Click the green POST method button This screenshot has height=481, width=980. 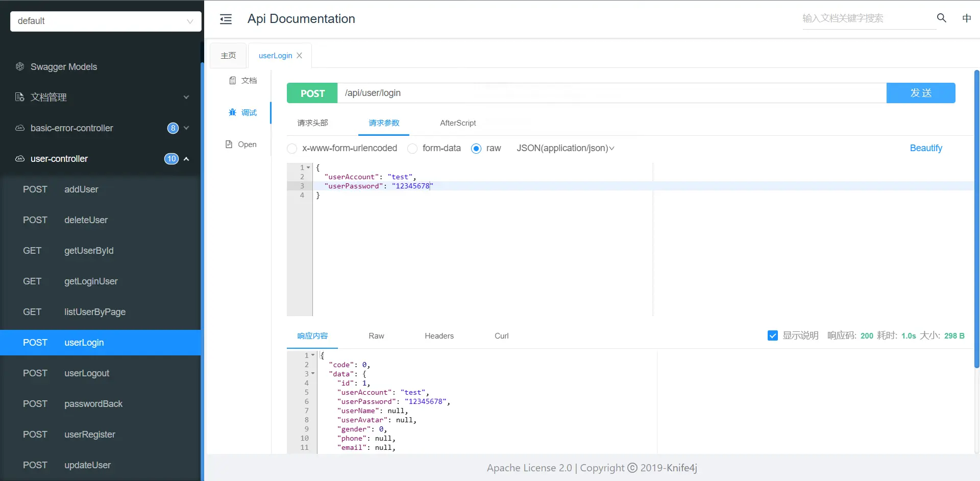312,93
